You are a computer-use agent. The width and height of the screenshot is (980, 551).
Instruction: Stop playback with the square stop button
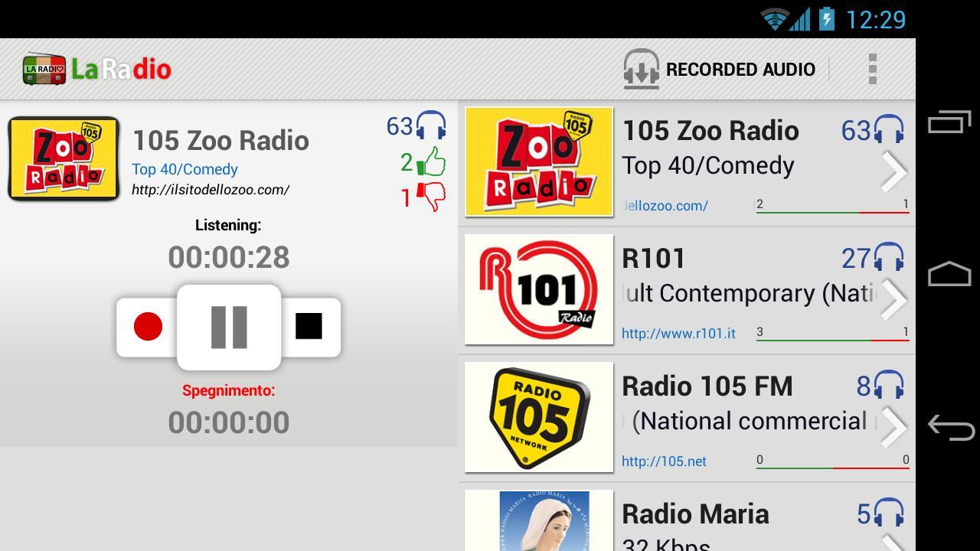[x=309, y=327]
